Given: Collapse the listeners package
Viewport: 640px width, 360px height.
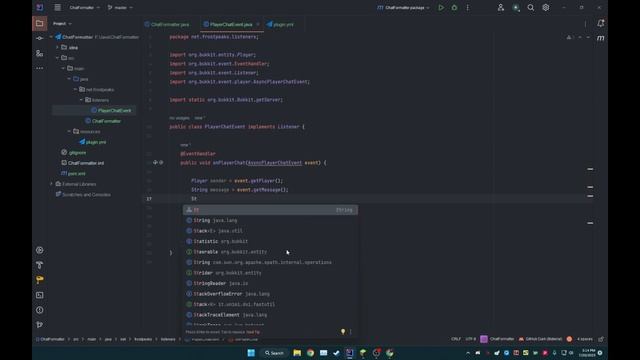Looking at the screenshot, I should [81, 100].
